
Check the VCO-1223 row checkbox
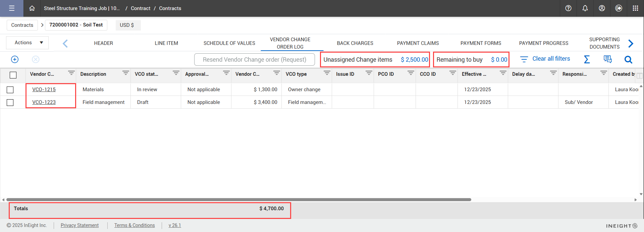[x=10, y=102]
